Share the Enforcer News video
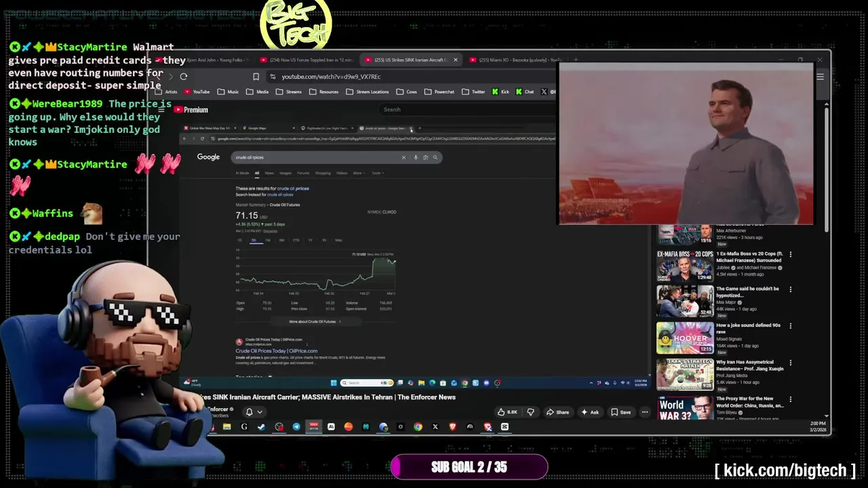The image size is (868, 488). 558,412
